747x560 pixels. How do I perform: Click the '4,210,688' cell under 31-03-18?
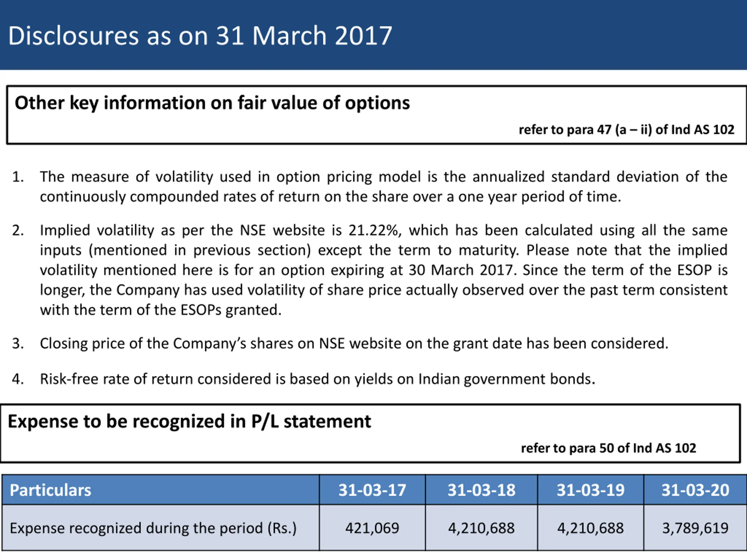pos(481,528)
